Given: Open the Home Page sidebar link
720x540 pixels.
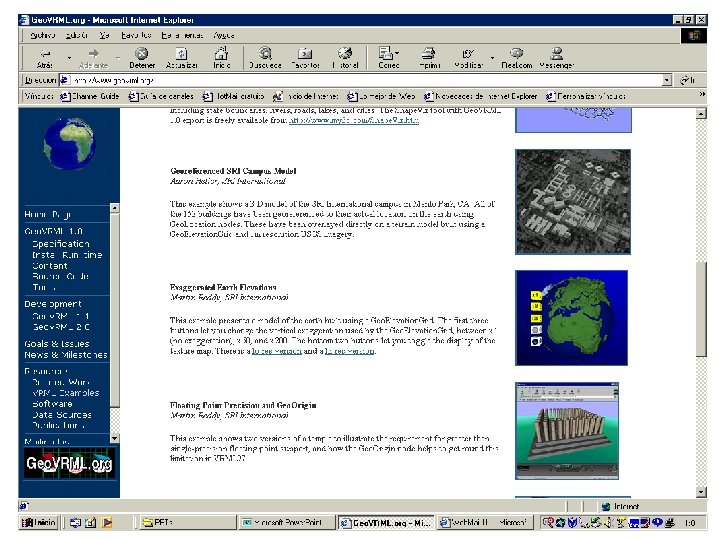Looking at the screenshot, I should tap(48, 214).
